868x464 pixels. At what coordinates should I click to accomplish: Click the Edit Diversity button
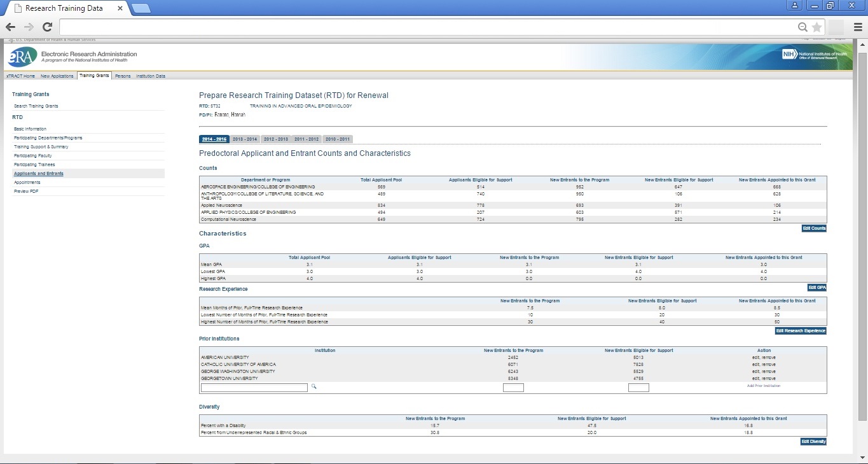click(813, 442)
